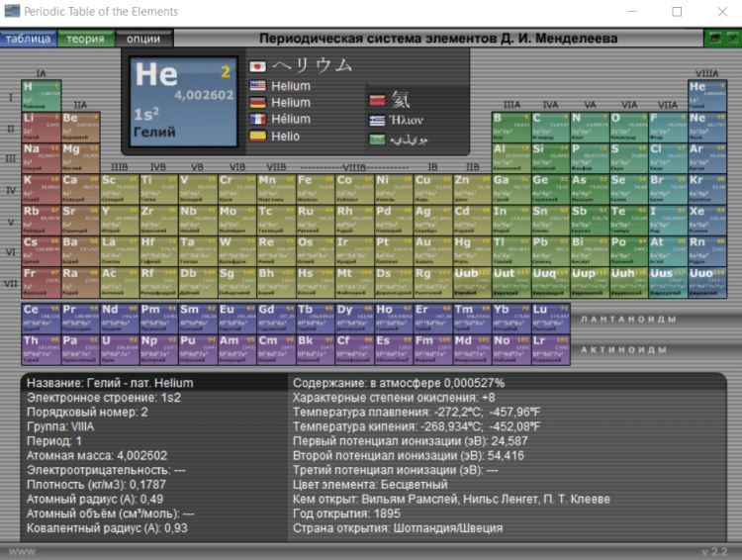742x560 pixels.
Task: Pick the Zinc (Zn) element cell
Action: pos(472,189)
